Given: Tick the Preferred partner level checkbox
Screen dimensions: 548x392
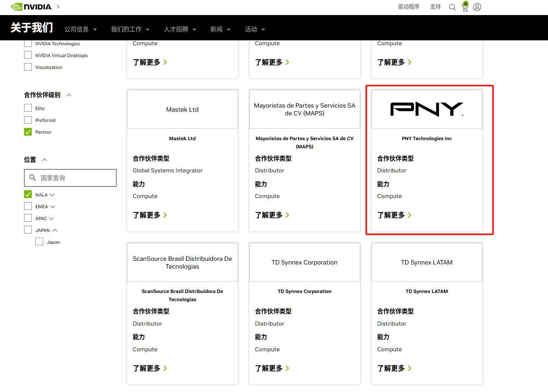Looking at the screenshot, I should pyautogui.click(x=28, y=120).
